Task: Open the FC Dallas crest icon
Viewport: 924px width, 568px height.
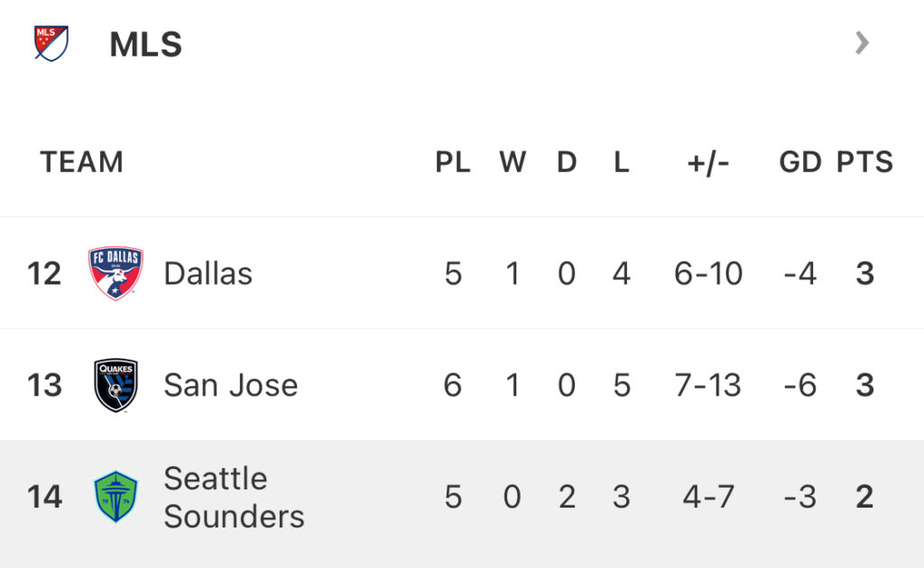Action: 115,272
